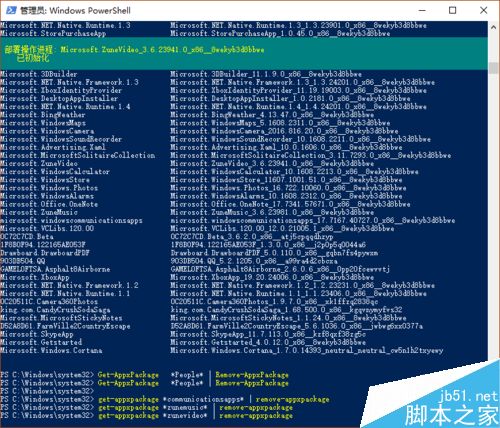
Task: Select "Microsoft.WindowsCalculator_10.1608.2213.0" full package name
Action: (x=294, y=172)
